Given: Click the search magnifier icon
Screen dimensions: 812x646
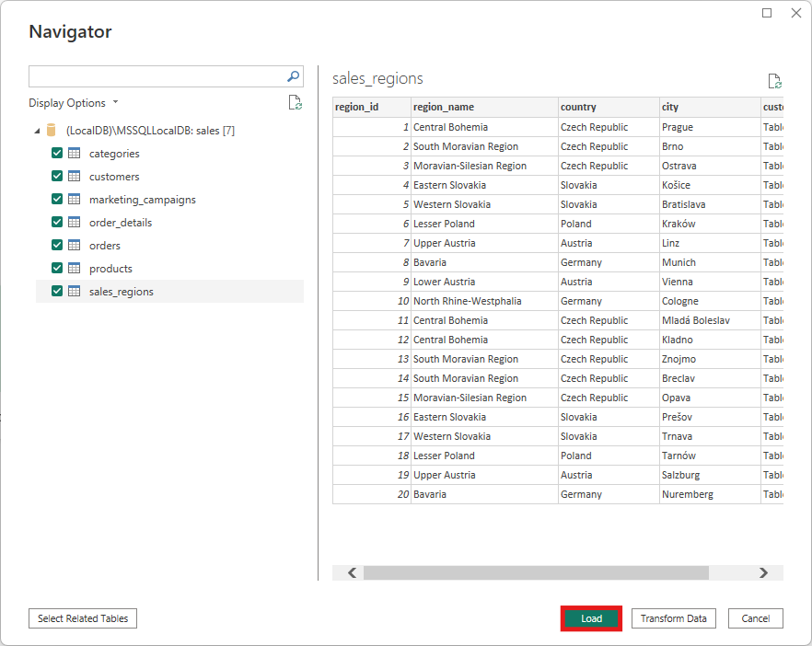Looking at the screenshot, I should coord(293,76).
